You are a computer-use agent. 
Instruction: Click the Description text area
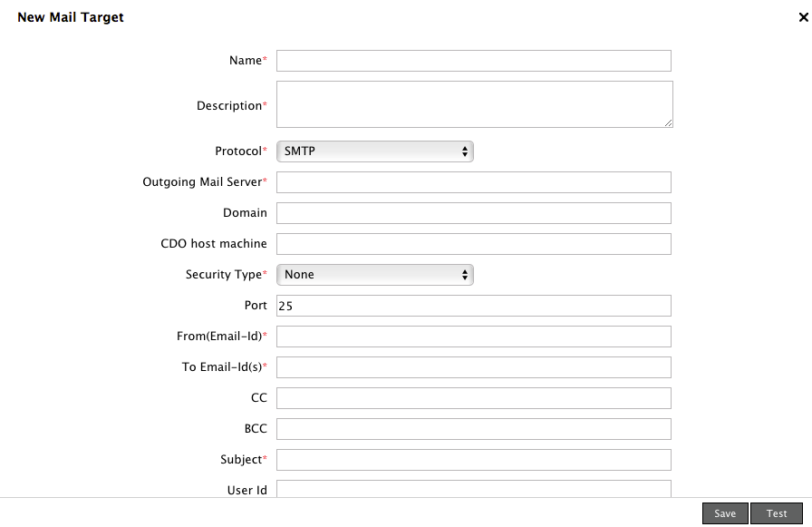pyautogui.click(x=473, y=104)
